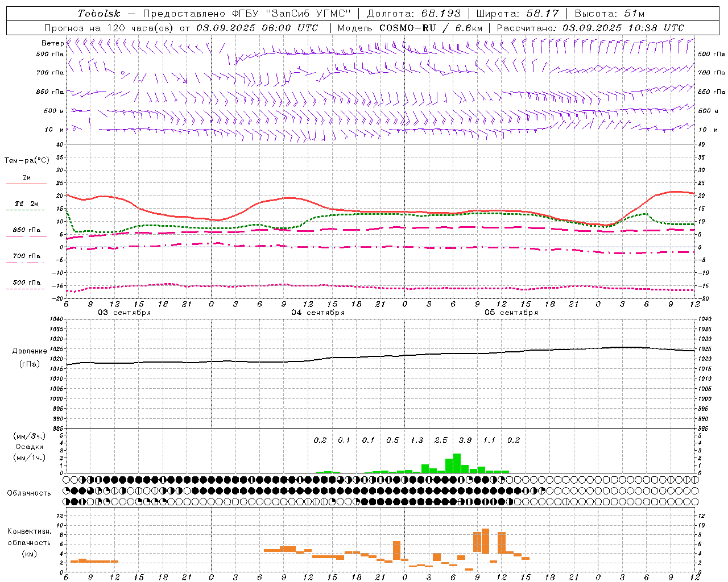728x582 pixels.
Task: Click the 'Конвективн.' convective cloud label
Action: [30, 531]
